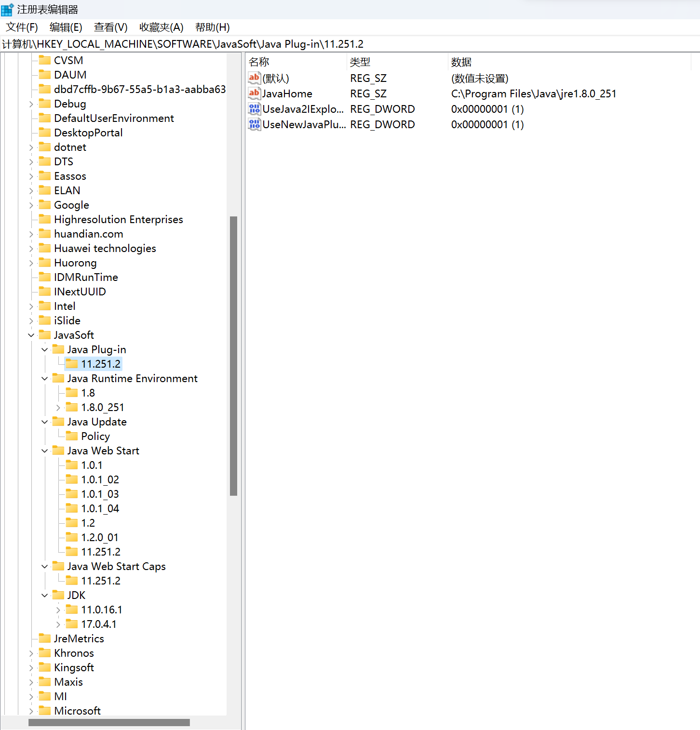Click the JDK folder icon
The width and height of the screenshot is (700, 730).
[x=58, y=595]
